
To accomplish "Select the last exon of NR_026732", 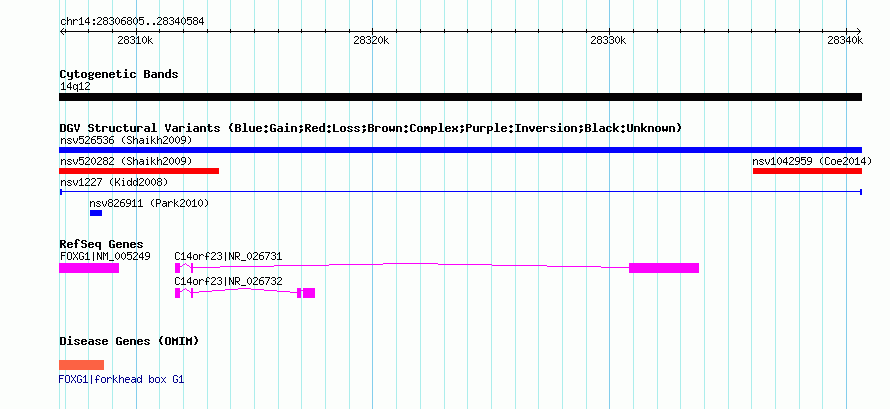I will 309,293.
